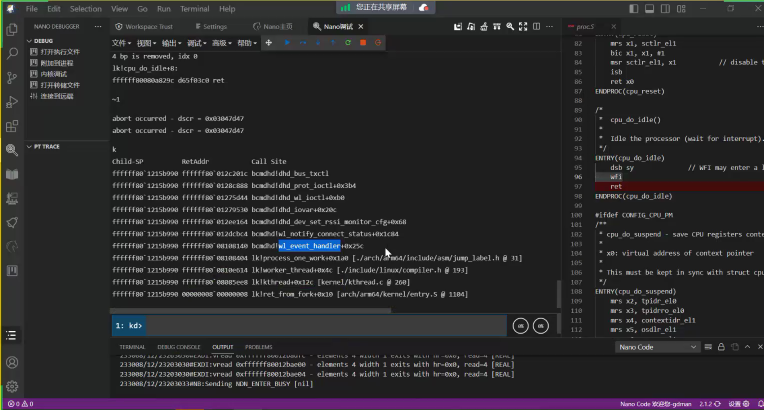
Task: Switch to the TERMINAL panel tab
Action: (132, 347)
